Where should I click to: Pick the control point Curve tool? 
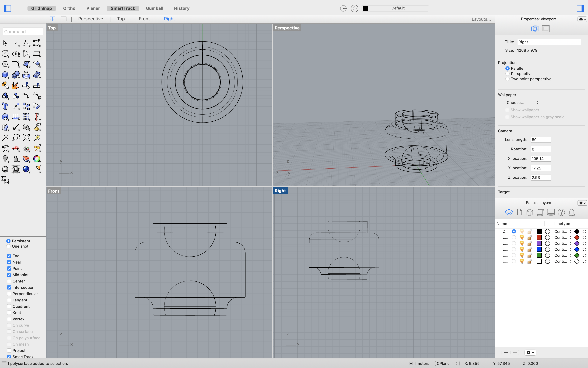(x=37, y=43)
